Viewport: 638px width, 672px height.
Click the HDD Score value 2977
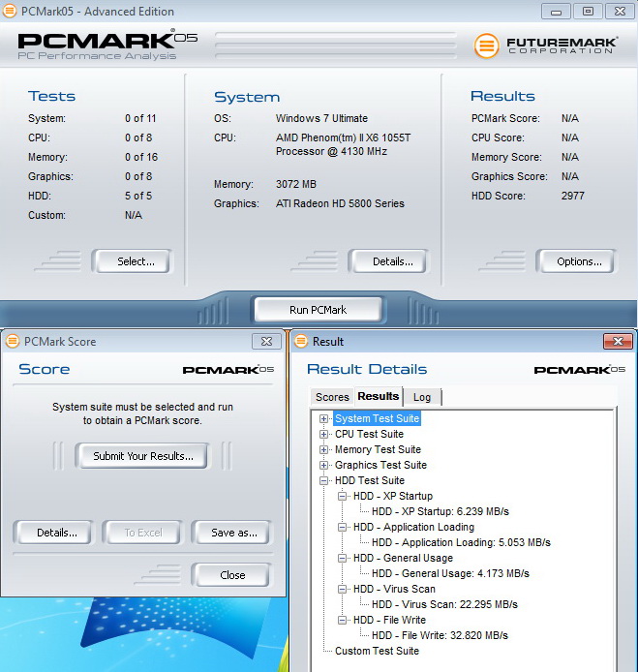click(572, 196)
